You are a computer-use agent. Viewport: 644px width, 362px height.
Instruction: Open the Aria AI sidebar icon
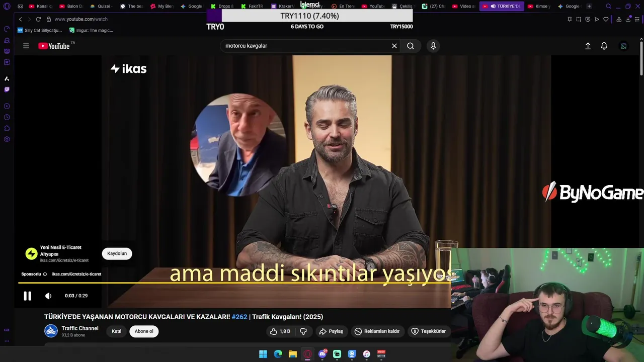pos(7,78)
